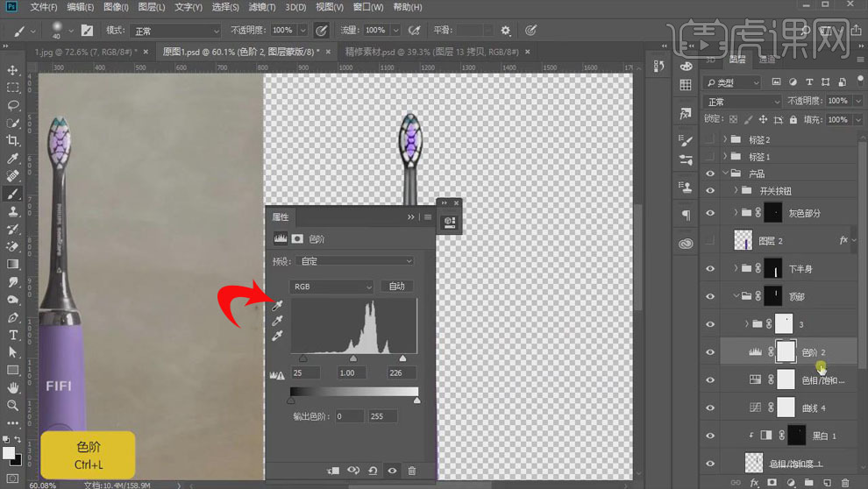Open the 滤镜(T) menu
The width and height of the screenshot is (868, 489).
[263, 7]
